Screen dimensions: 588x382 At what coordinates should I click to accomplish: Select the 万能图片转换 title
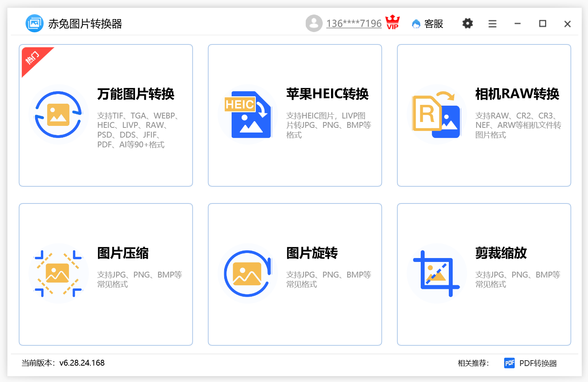pyautogui.click(x=136, y=94)
